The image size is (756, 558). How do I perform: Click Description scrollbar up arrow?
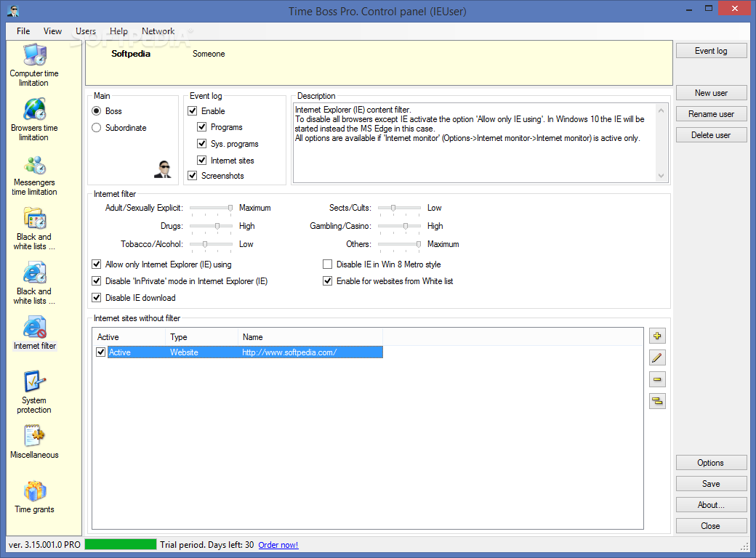(x=661, y=110)
